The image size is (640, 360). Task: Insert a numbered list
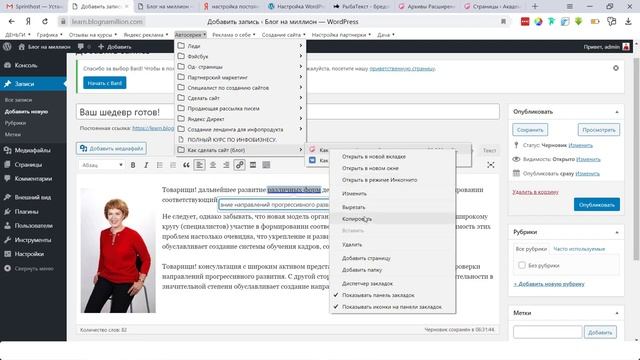(173, 165)
